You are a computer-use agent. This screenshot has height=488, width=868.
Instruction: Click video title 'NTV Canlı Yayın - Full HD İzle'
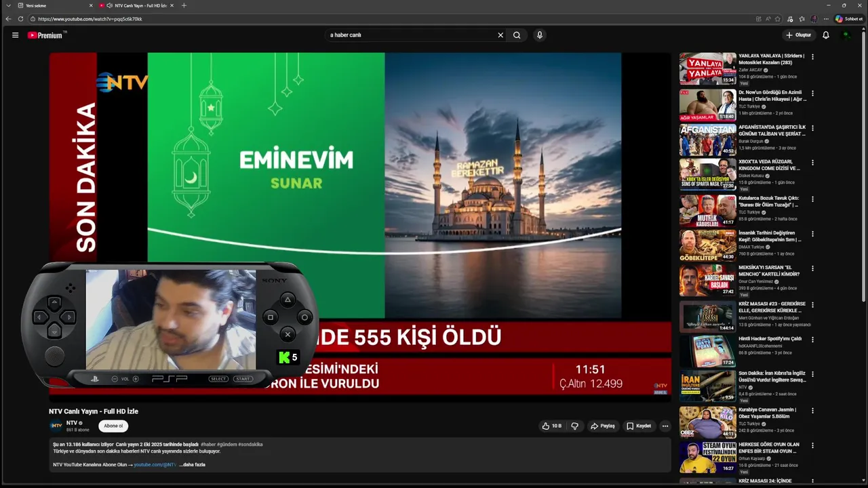click(x=94, y=411)
